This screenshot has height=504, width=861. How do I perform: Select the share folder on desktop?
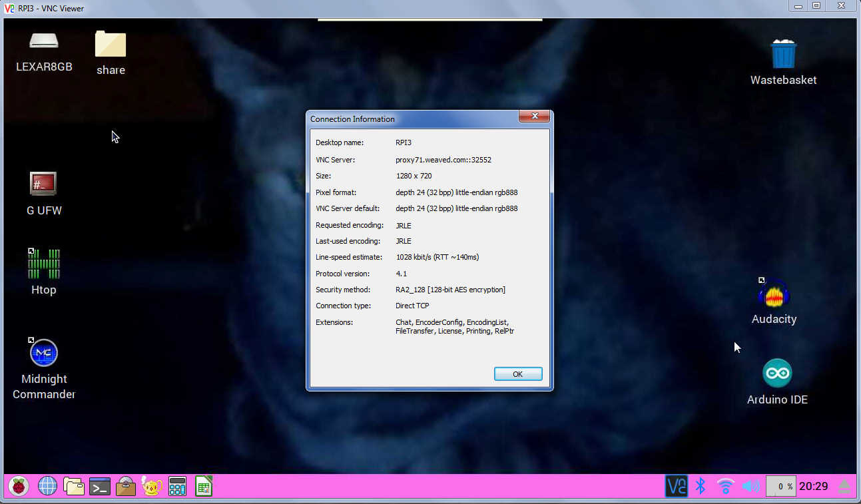pos(111,45)
